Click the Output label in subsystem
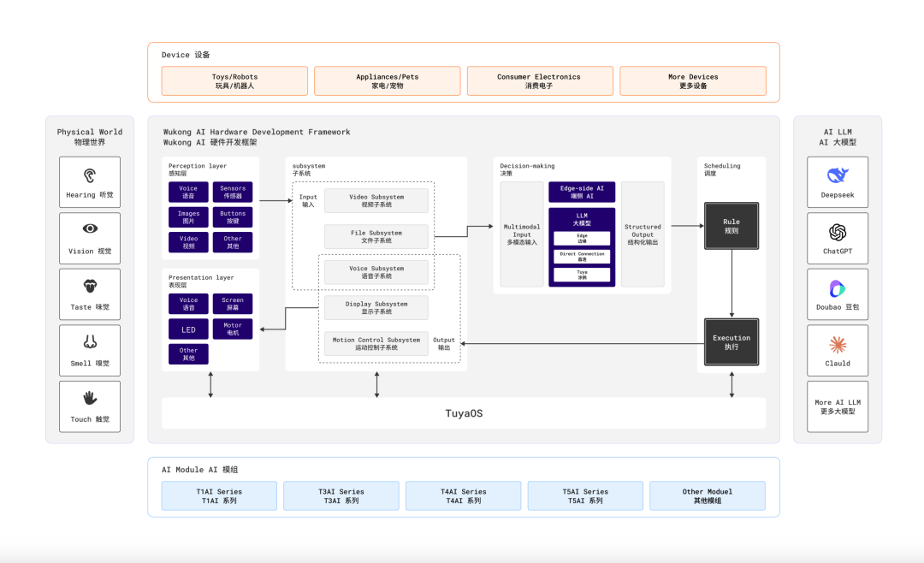The height and width of the screenshot is (563, 924). click(444, 344)
